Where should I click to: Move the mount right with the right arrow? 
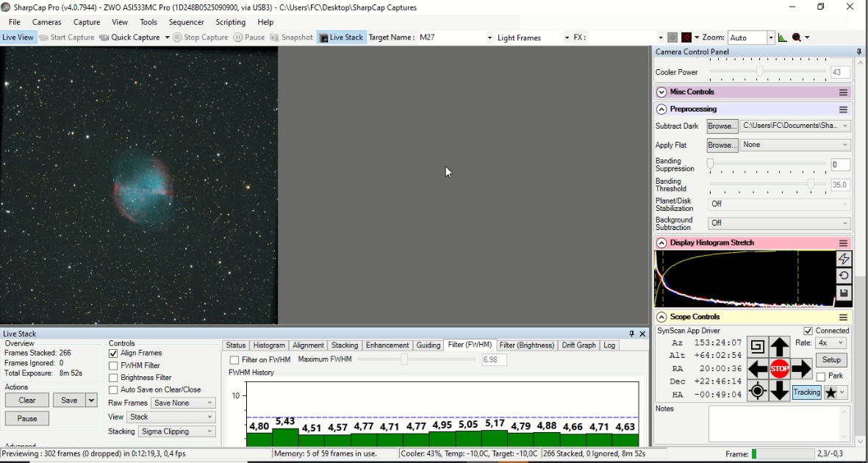(801, 369)
